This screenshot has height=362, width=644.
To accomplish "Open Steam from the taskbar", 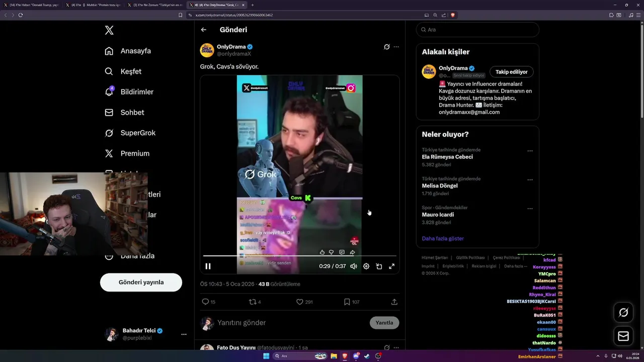I will click(367, 356).
